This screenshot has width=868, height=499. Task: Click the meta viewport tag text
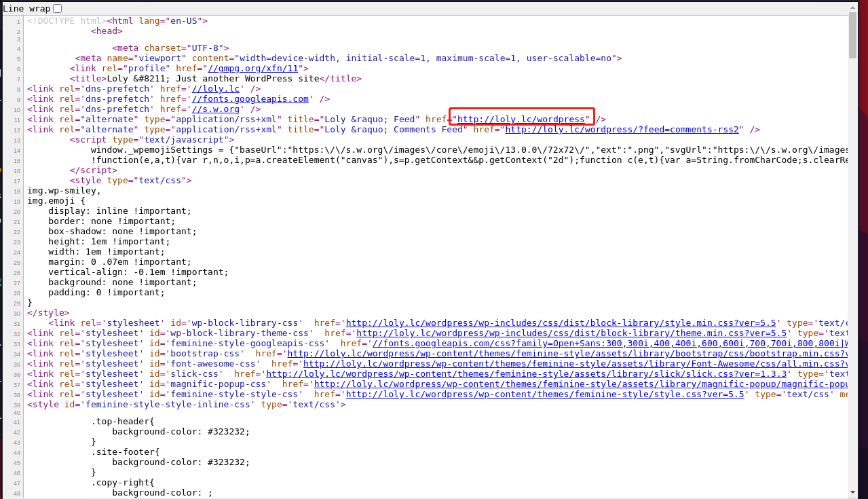pos(349,58)
